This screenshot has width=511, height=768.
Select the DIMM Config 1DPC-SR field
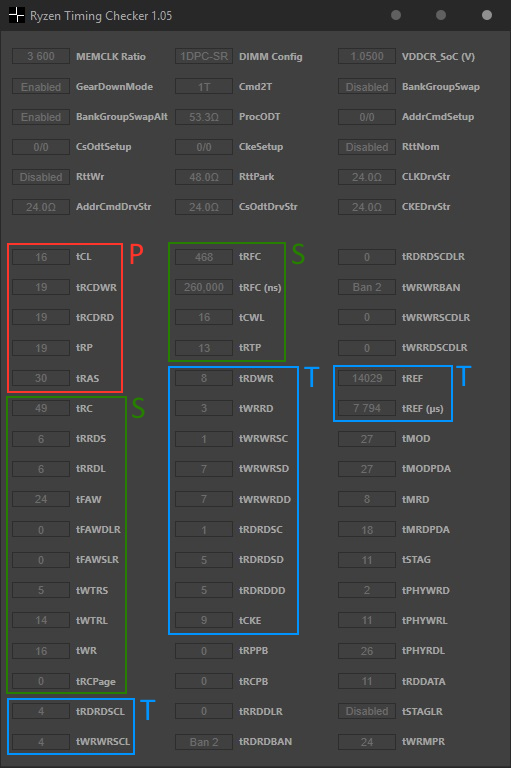pyautogui.click(x=204, y=56)
